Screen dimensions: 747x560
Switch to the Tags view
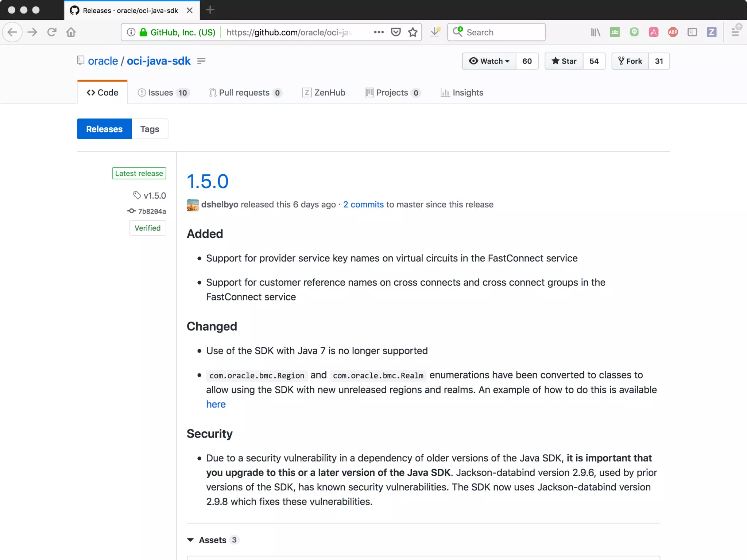(x=150, y=129)
